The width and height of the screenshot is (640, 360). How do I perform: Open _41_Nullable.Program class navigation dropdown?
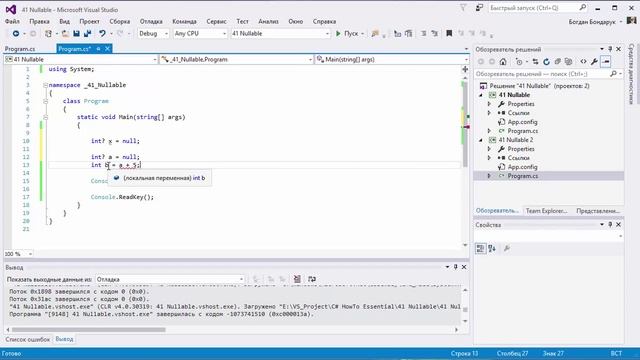click(x=237, y=60)
